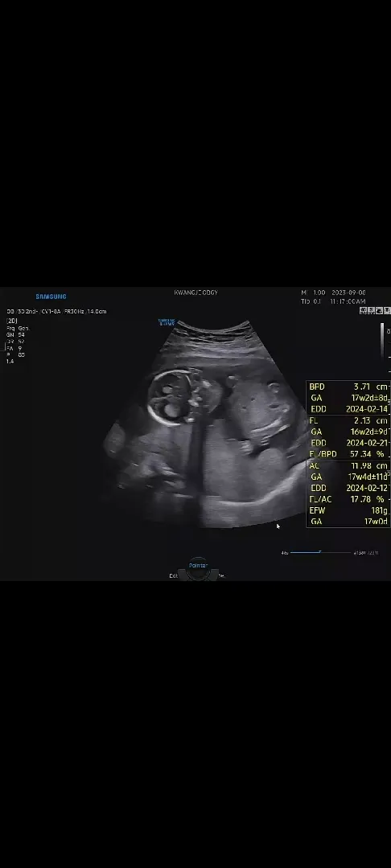The height and width of the screenshot is (868, 391).
Task: Click the EDD 2024-02-21 value
Action: click(x=348, y=443)
